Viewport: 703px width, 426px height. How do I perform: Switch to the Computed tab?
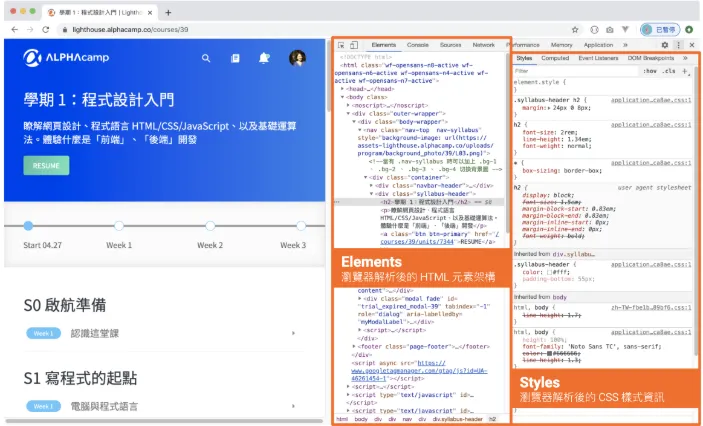pos(555,58)
